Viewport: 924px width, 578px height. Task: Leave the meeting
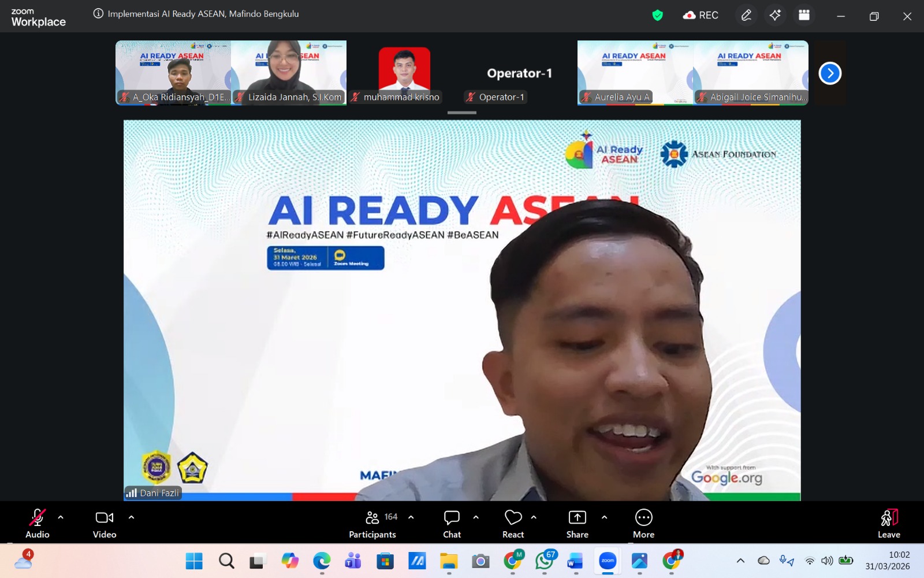coord(889,523)
